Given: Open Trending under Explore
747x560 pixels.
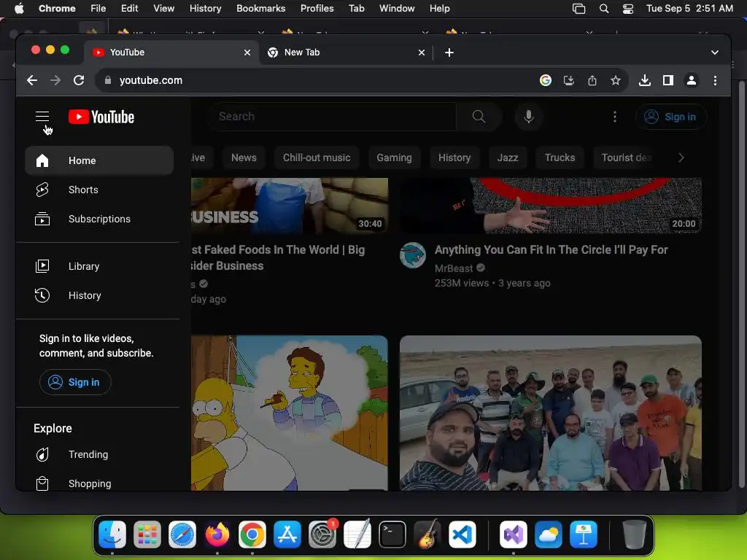Looking at the screenshot, I should click(99, 454).
